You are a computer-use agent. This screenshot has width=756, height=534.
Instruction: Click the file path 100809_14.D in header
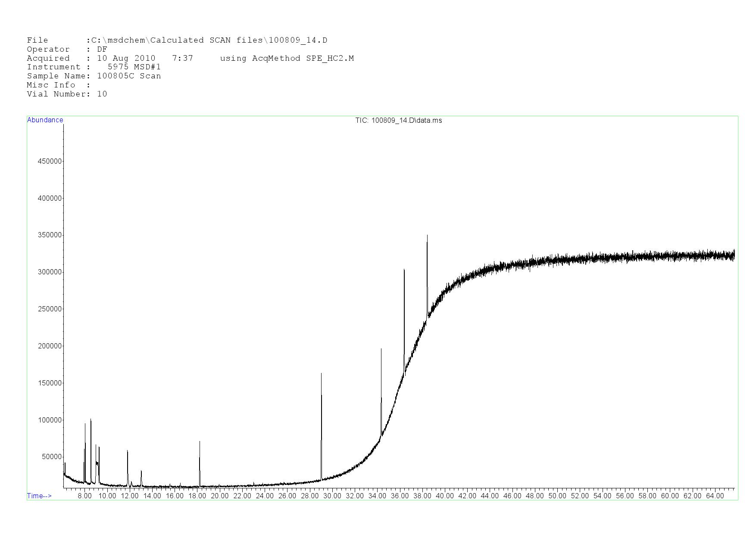[x=297, y=40]
